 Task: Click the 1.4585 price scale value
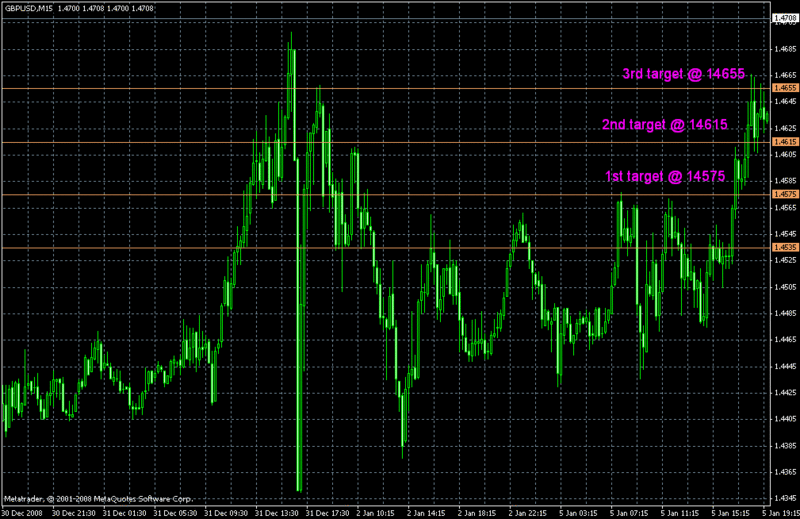point(786,181)
